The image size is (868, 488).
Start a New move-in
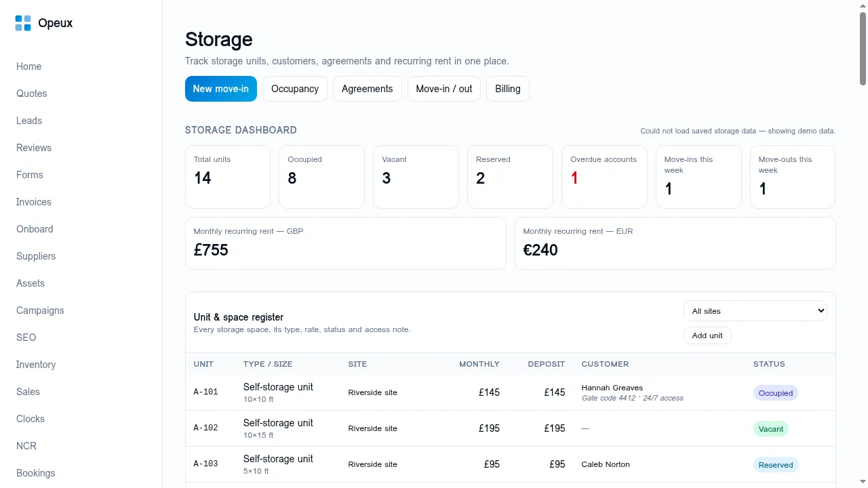pyautogui.click(x=221, y=89)
